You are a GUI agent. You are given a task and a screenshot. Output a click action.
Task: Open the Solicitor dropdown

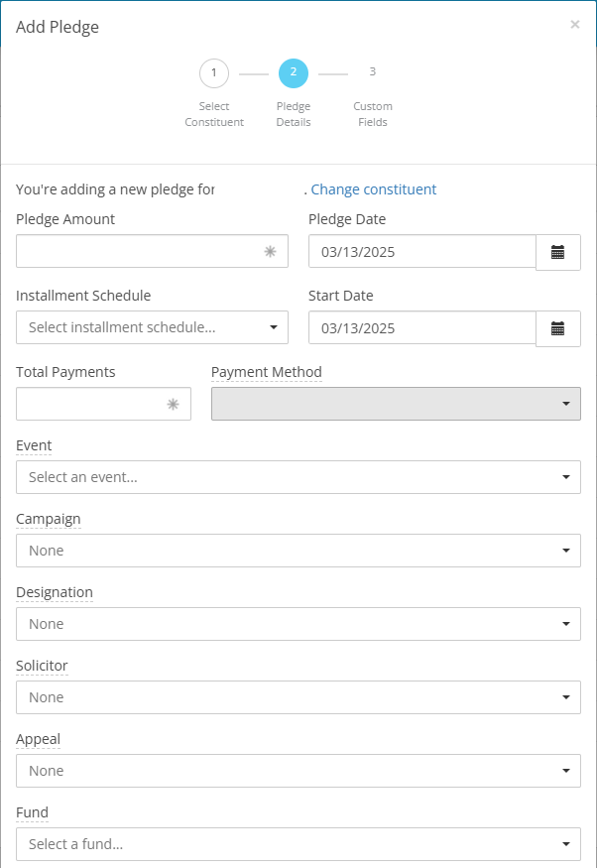[298, 697]
